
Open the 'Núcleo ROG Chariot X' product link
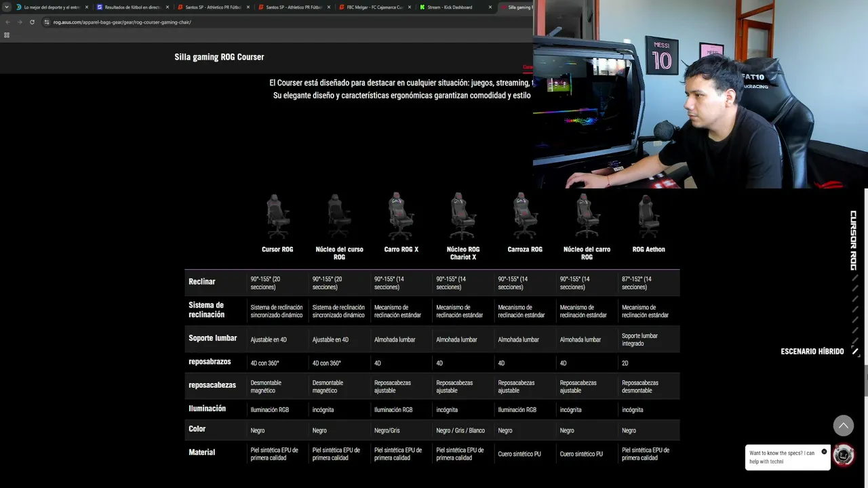tap(463, 253)
